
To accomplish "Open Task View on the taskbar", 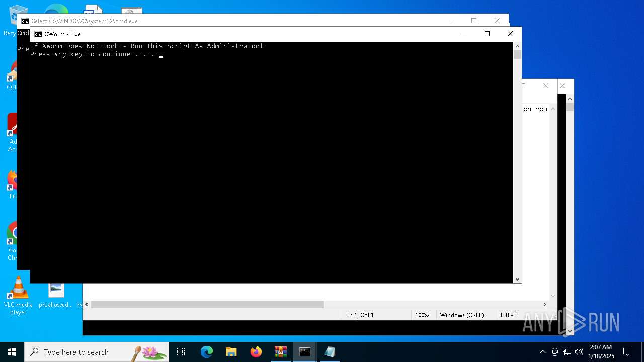I will coord(181,352).
